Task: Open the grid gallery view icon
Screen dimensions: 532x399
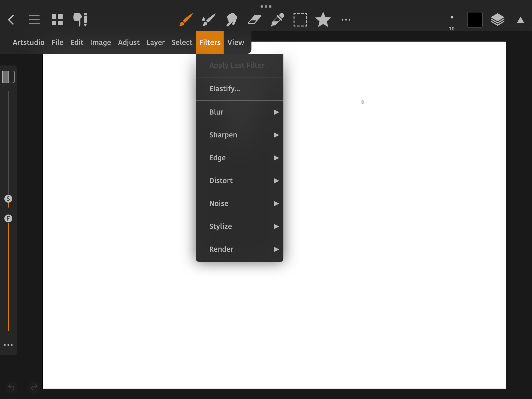Action: coord(57,20)
